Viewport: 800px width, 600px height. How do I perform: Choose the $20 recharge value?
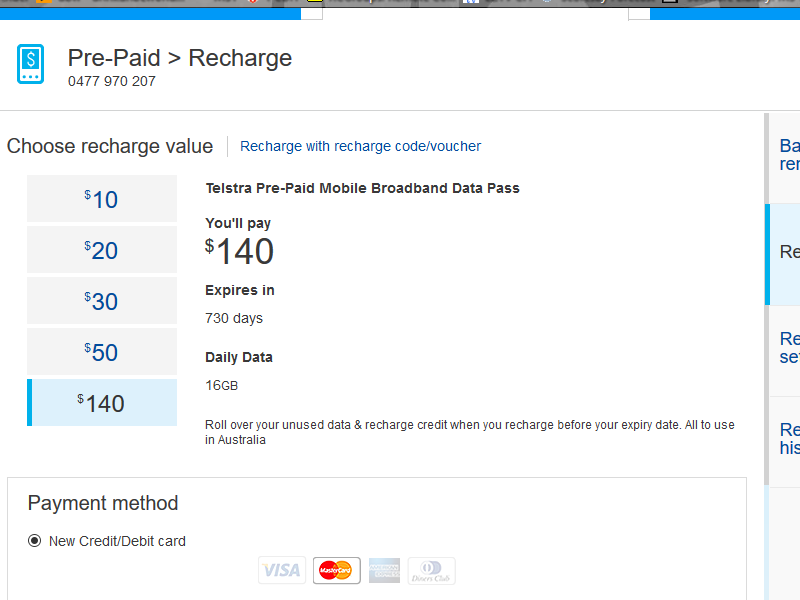click(102, 249)
